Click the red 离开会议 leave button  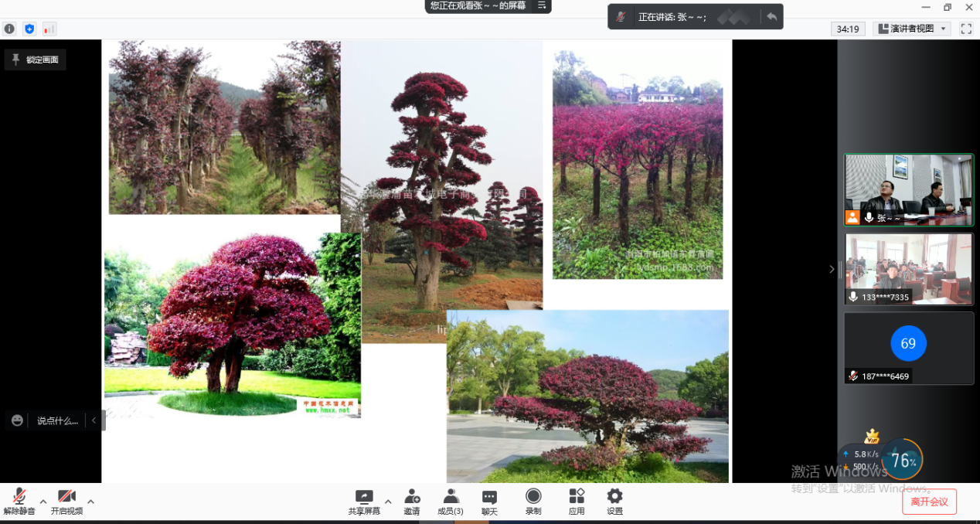[x=929, y=502]
